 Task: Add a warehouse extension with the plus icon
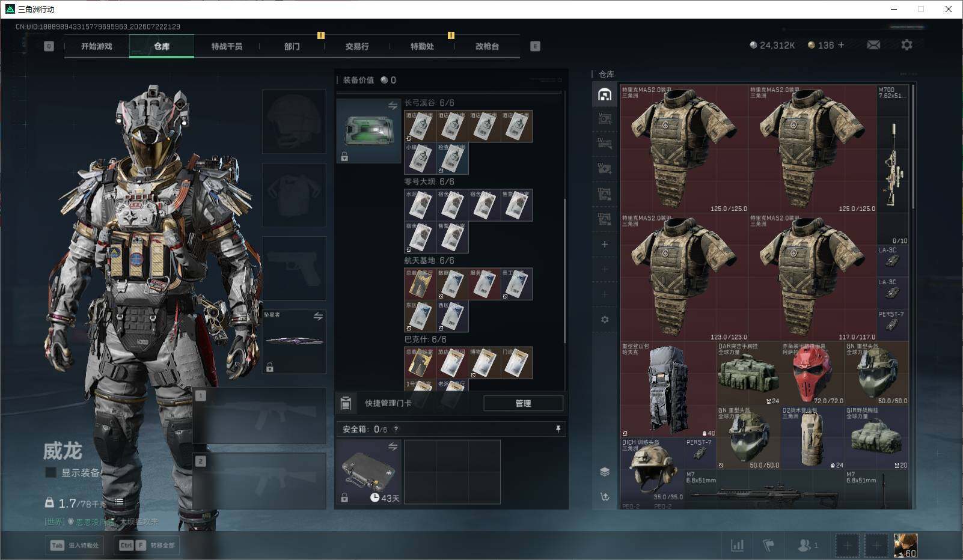[605, 245]
